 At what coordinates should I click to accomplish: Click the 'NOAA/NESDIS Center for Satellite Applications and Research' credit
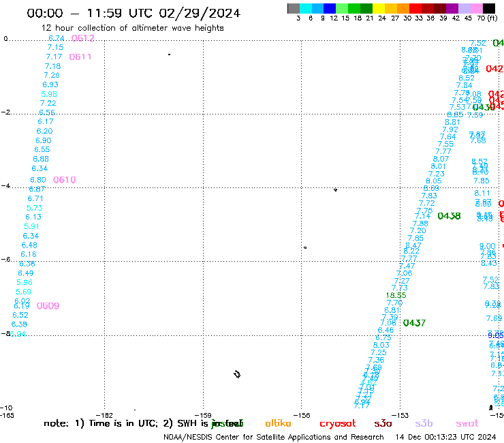(x=274, y=437)
